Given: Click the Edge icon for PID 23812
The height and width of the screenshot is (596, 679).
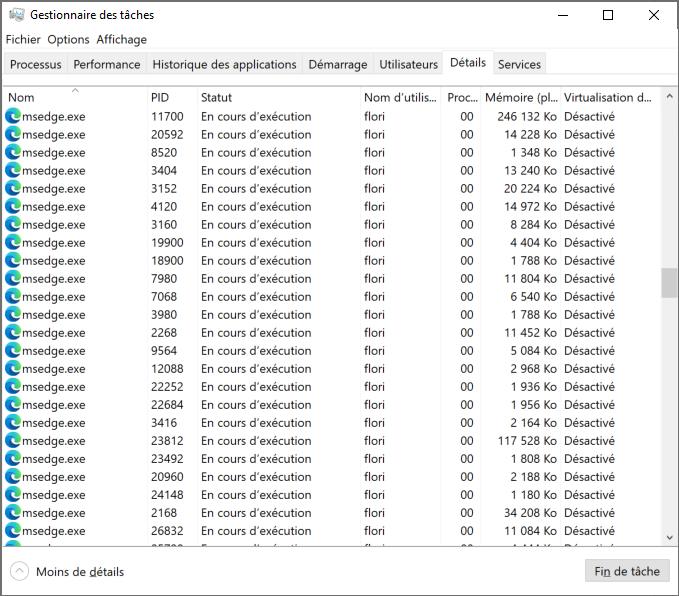Looking at the screenshot, I should point(13,440).
